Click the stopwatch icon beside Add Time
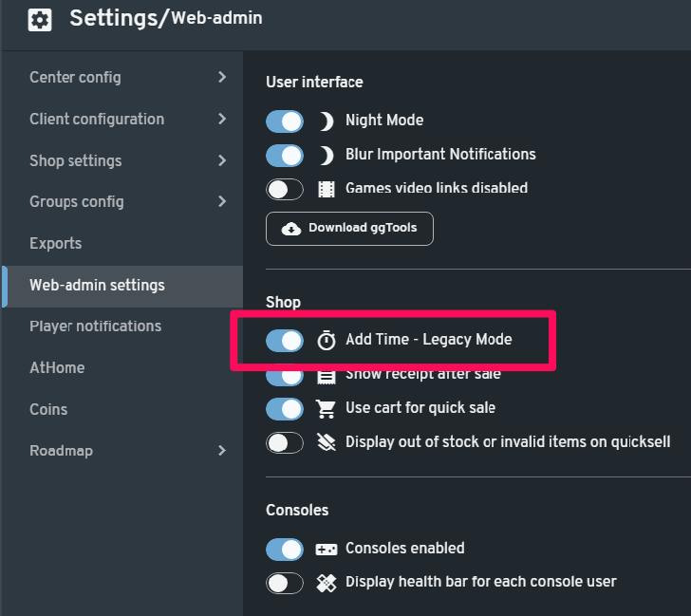The image size is (691, 616). pos(327,340)
